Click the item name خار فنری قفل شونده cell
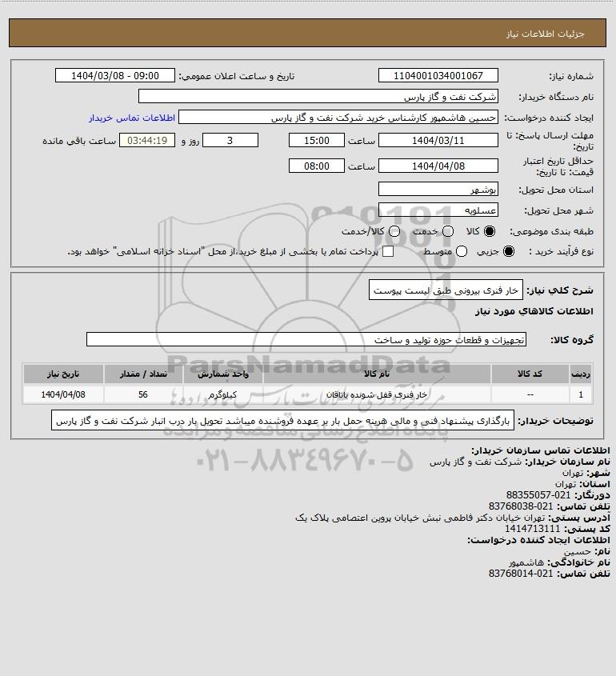Screen dimensions: 616x676 coord(377,394)
